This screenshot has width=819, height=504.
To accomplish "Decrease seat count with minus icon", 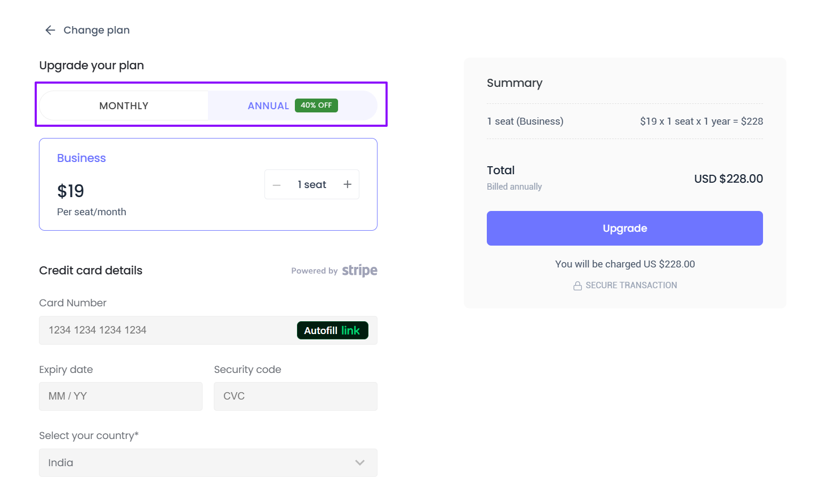I will [277, 185].
